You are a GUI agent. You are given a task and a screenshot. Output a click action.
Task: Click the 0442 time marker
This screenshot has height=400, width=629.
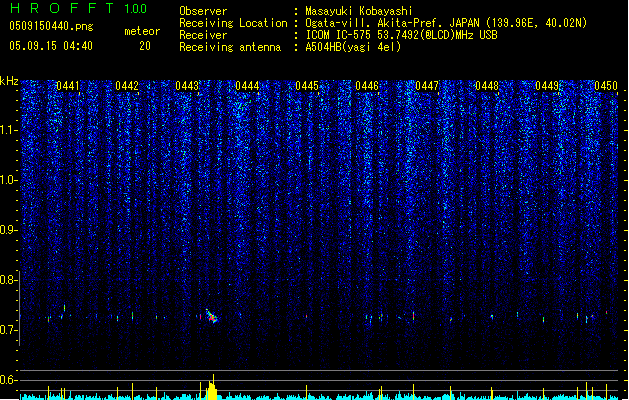tap(127, 86)
